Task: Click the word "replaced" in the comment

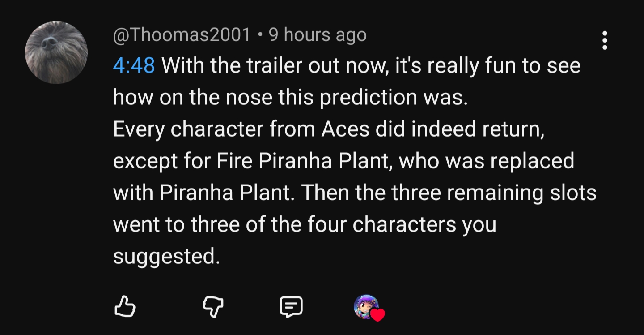Action: pos(532,161)
